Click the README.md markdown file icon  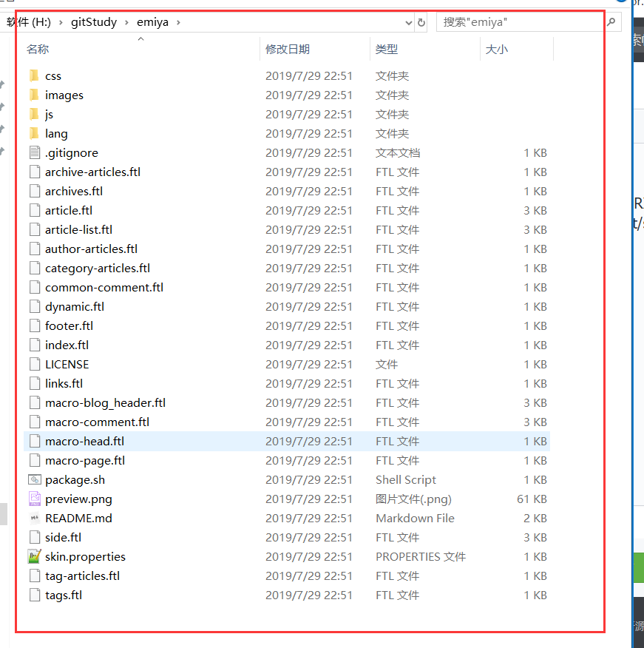pyautogui.click(x=35, y=518)
